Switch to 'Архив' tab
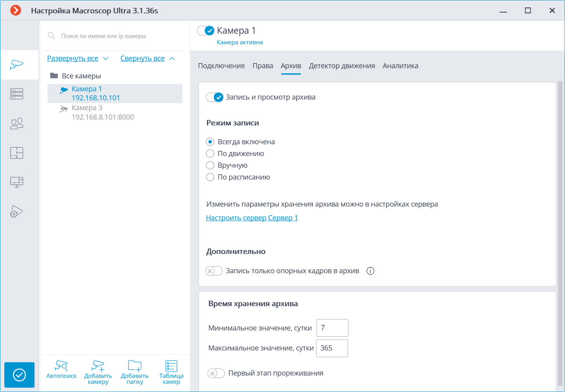The width and height of the screenshot is (565, 392). pos(291,66)
